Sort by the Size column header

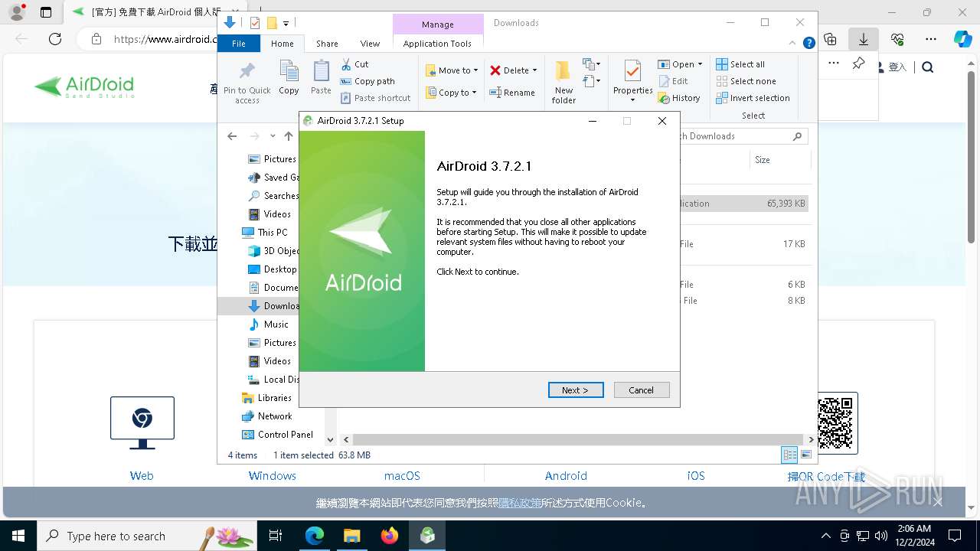(x=779, y=160)
